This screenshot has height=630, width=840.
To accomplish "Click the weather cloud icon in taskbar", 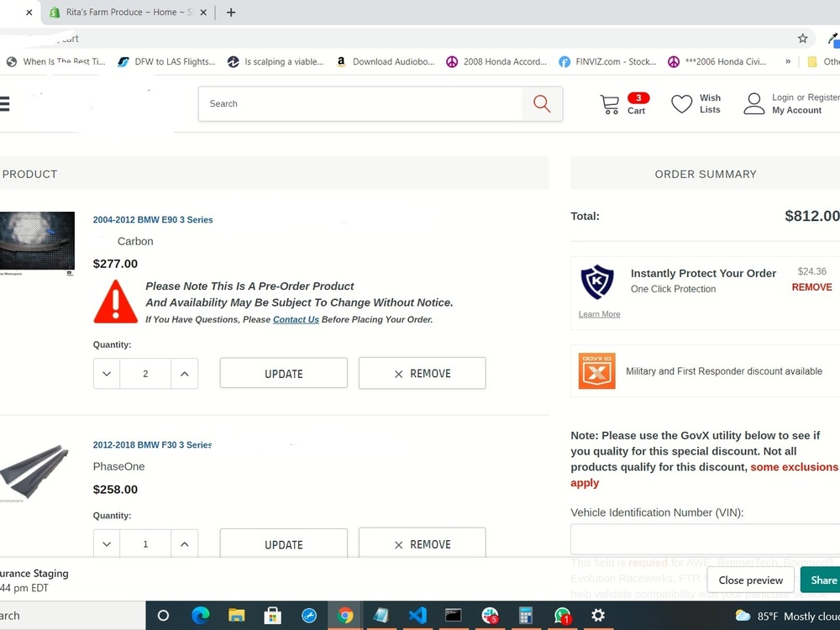I will point(743,616).
